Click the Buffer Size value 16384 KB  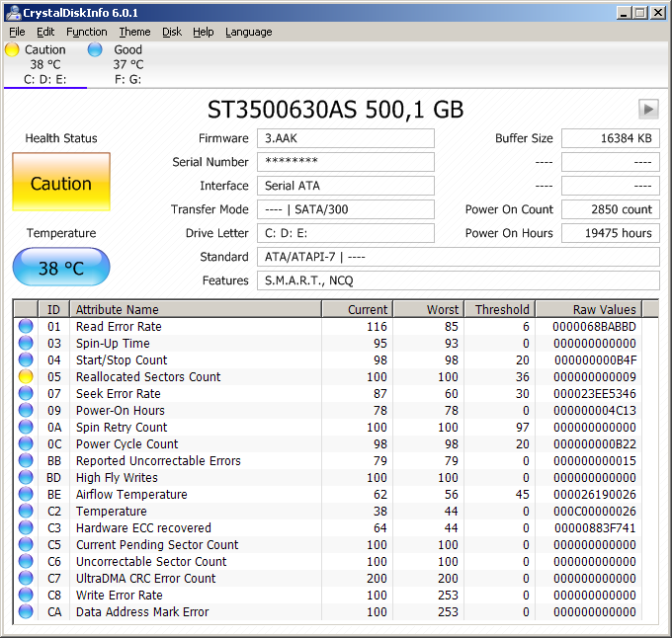611,138
